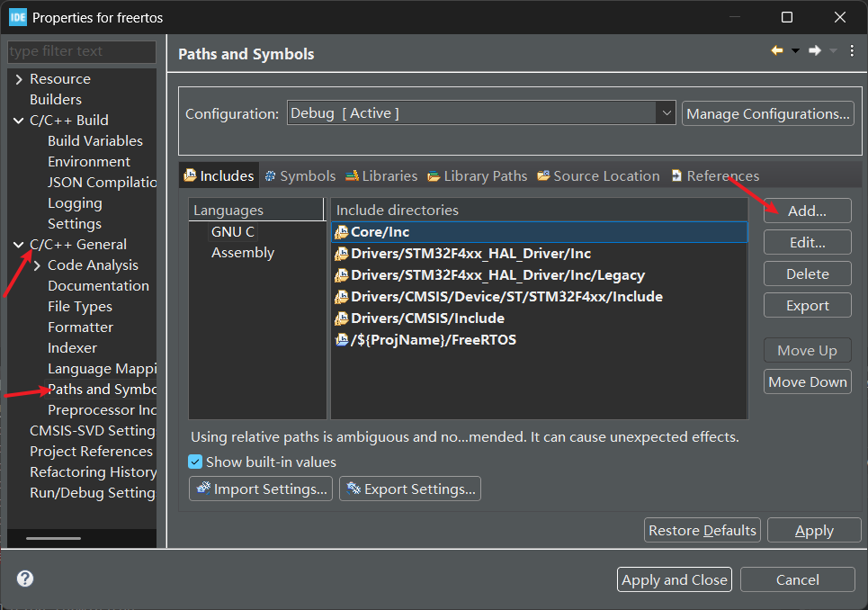Click the help question mark icon
Screen dimensions: 868x610
point(25,579)
